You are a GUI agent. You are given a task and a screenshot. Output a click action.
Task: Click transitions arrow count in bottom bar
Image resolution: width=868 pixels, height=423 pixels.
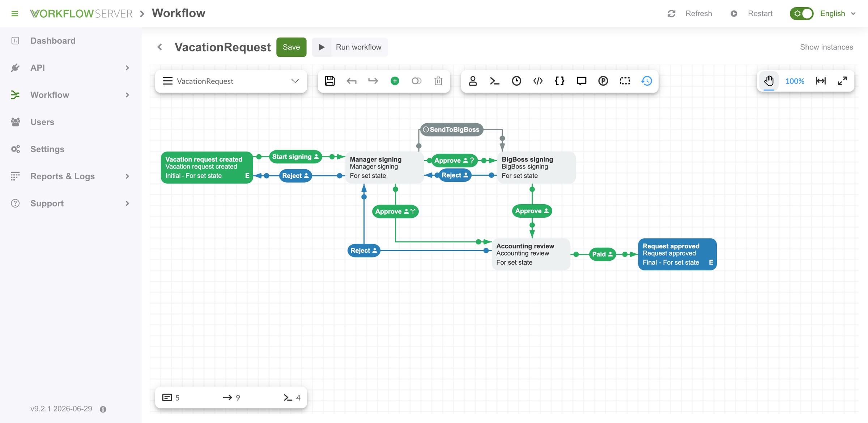click(227, 398)
